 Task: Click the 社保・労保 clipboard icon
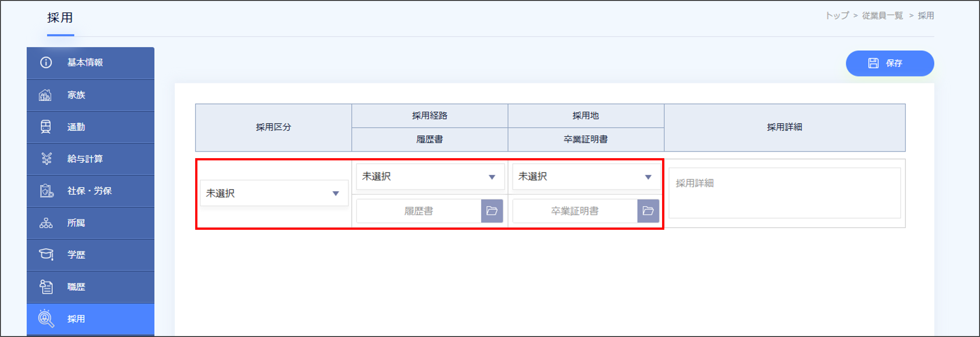[46, 191]
